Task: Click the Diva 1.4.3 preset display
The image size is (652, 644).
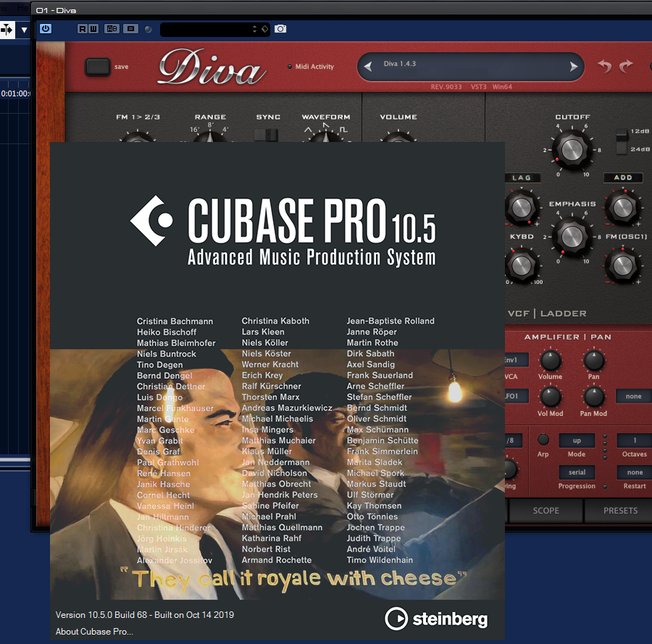Action: point(470,66)
